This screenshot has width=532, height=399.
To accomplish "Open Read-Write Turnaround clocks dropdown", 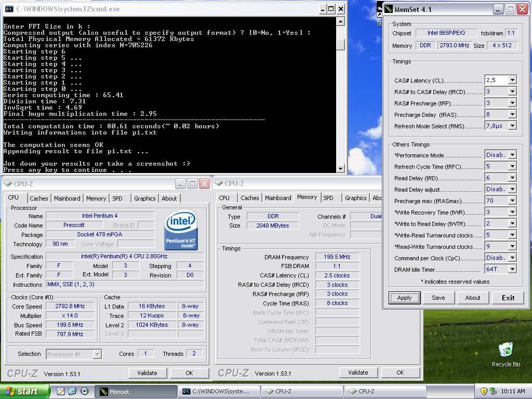I will click(512, 246).
